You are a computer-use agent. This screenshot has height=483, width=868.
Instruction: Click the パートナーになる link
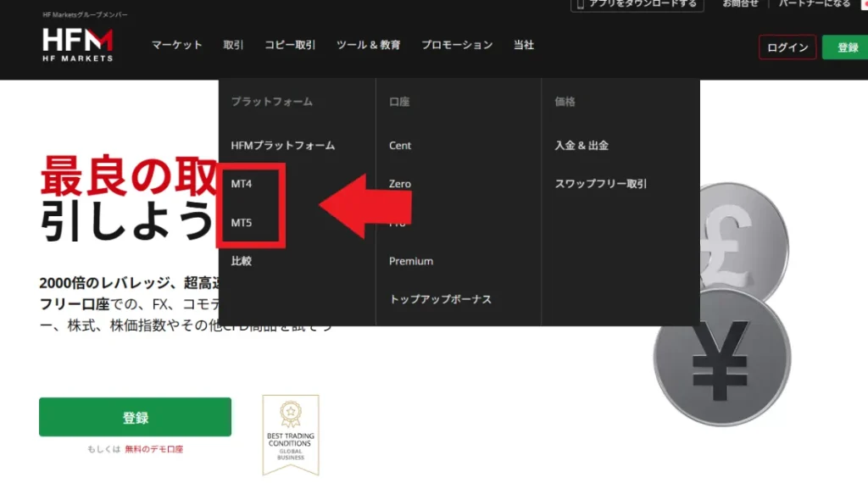pos(815,4)
